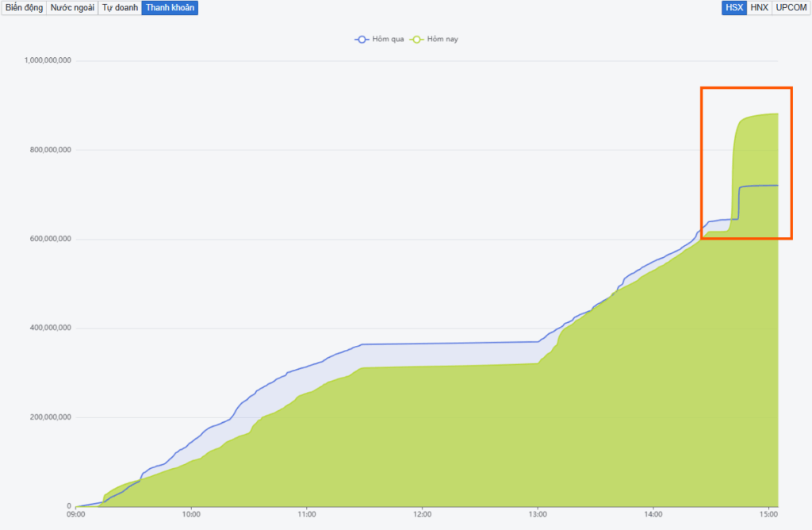Image resolution: width=812 pixels, height=530 pixels.
Task: Click the 800,000,000 y-axis label
Action: point(50,150)
